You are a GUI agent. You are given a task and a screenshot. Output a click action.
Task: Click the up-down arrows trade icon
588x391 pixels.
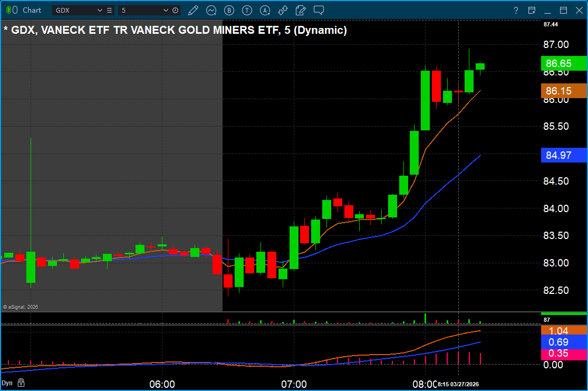(283, 11)
